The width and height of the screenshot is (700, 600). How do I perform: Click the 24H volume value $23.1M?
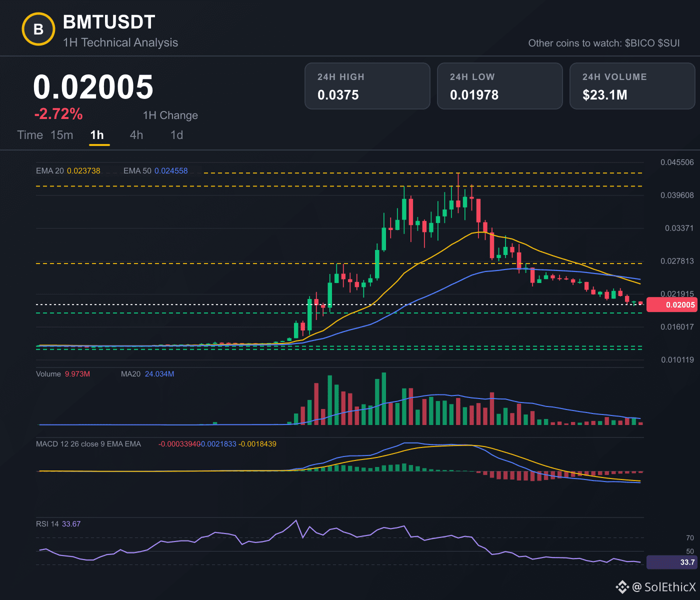pos(605,95)
